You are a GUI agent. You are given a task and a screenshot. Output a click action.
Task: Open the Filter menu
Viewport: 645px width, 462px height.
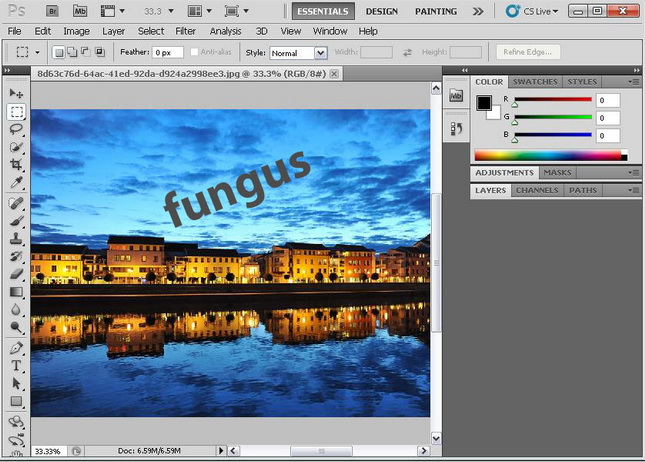click(186, 31)
